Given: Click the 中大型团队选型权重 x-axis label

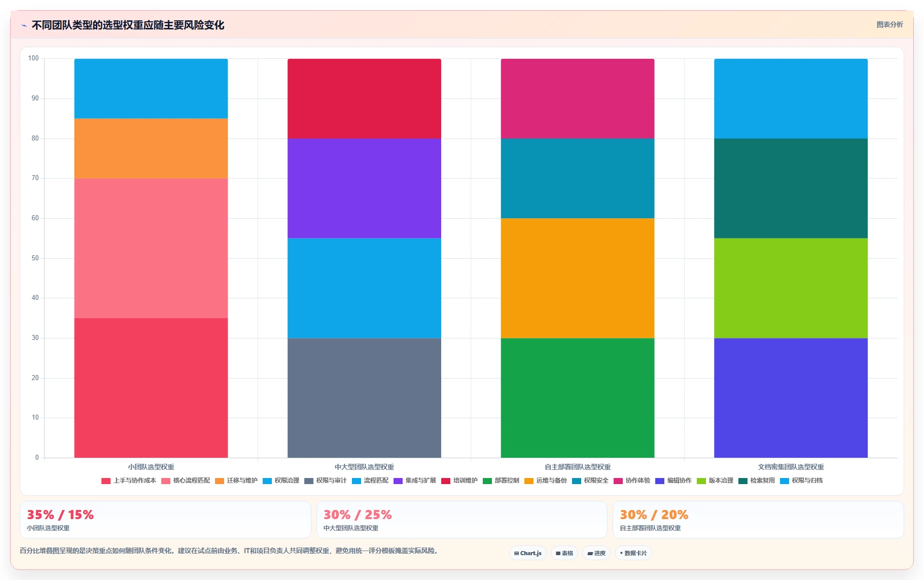Looking at the screenshot, I should pyautogui.click(x=364, y=467).
